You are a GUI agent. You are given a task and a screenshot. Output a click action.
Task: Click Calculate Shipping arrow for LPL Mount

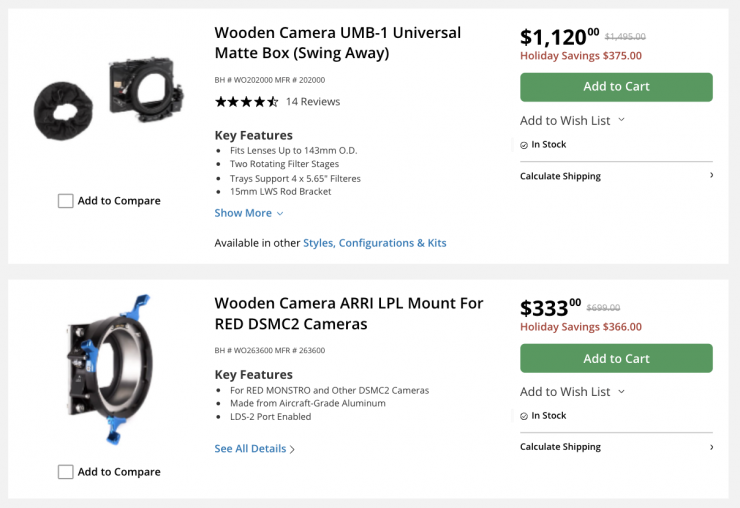pyautogui.click(x=712, y=447)
